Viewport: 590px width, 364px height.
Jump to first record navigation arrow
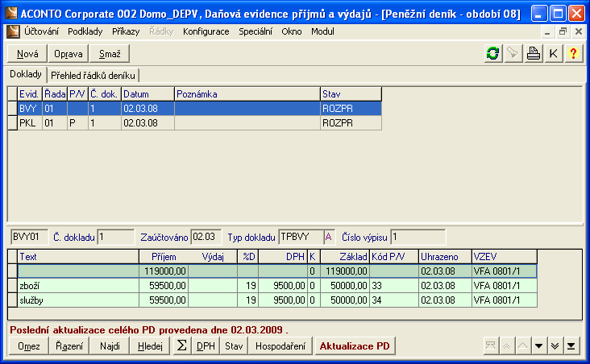coord(491,346)
